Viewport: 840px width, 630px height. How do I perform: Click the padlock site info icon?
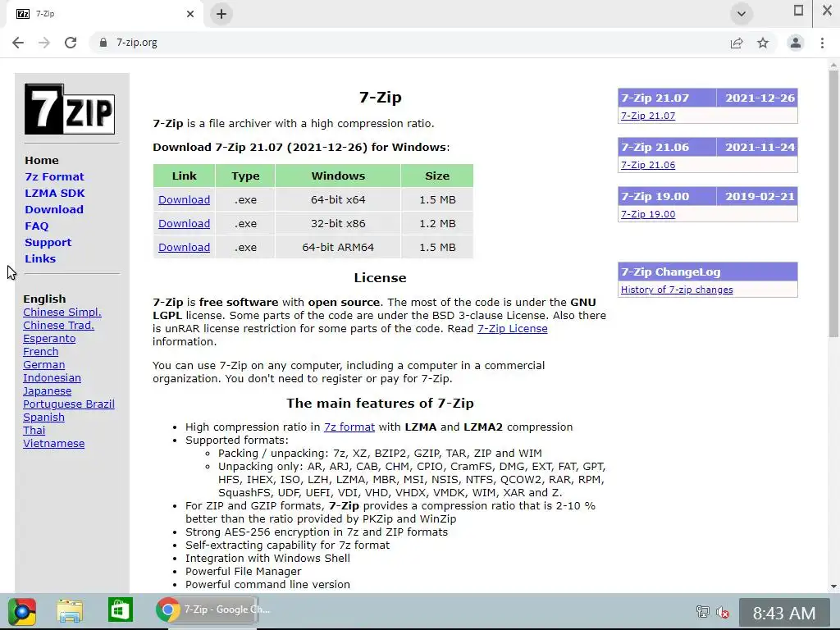click(103, 43)
